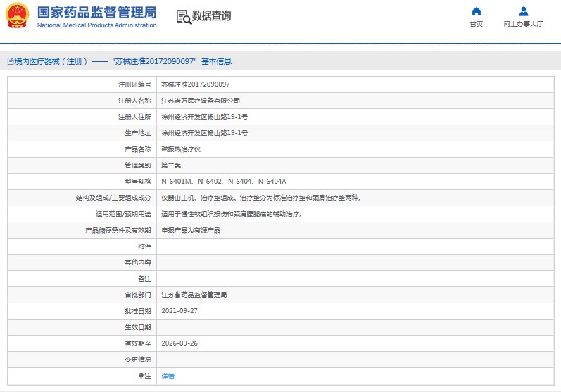Click 江苏省药品监督管理局 approval department value
Image resolution: width=561 pixels, height=392 pixels.
click(194, 295)
